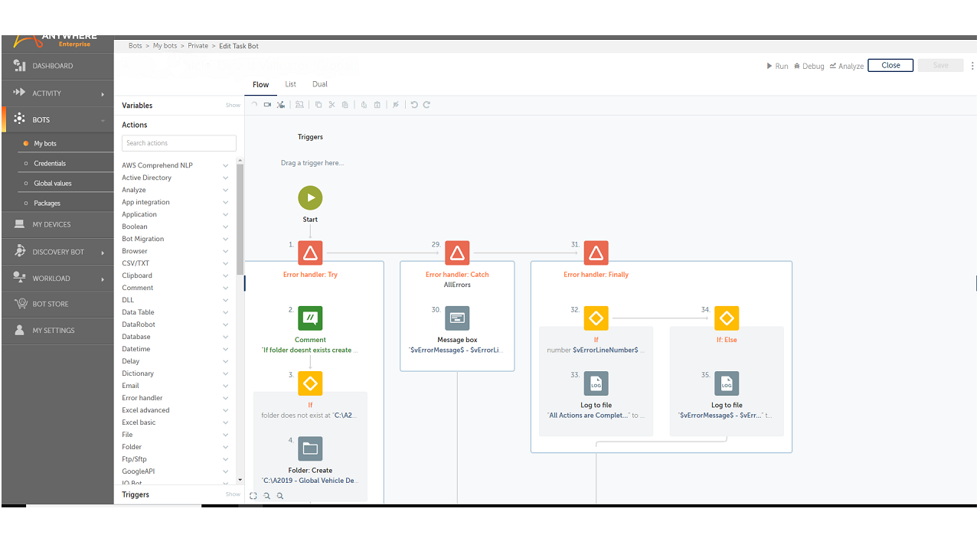Expand the Folder action group

(226, 447)
